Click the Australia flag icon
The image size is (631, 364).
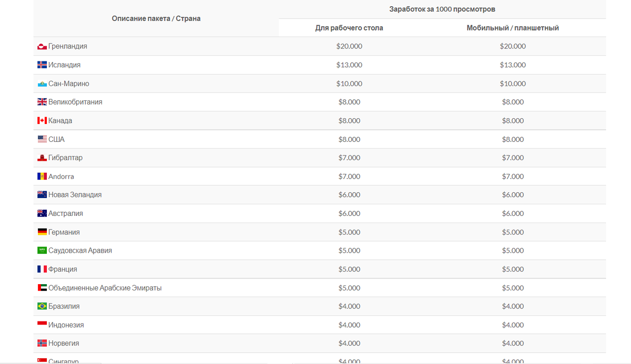click(x=42, y=214)
